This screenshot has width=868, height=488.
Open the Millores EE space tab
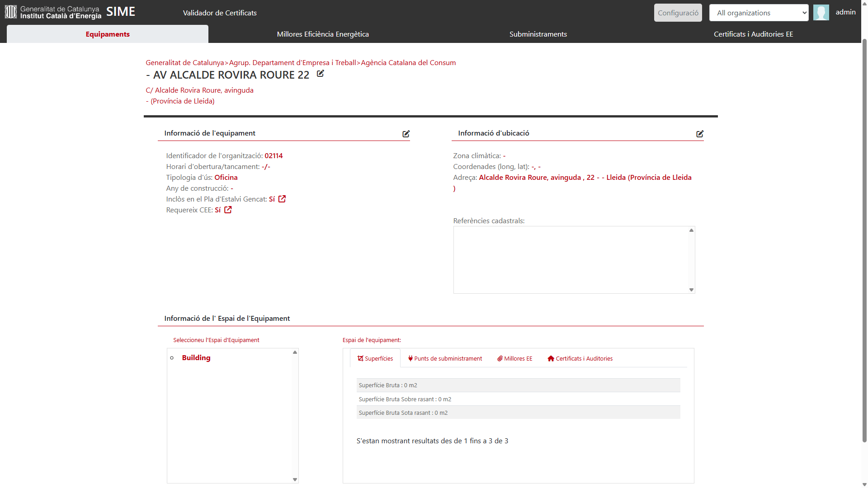[x=515, y=358]
